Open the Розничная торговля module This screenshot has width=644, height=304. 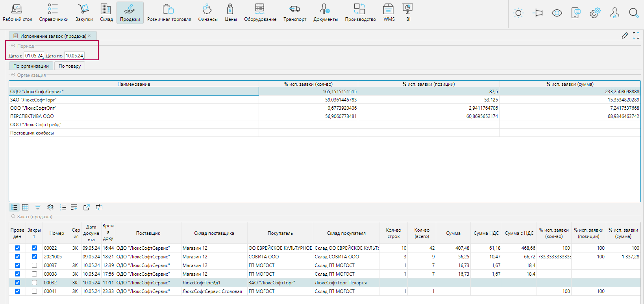tap(169, 13)
